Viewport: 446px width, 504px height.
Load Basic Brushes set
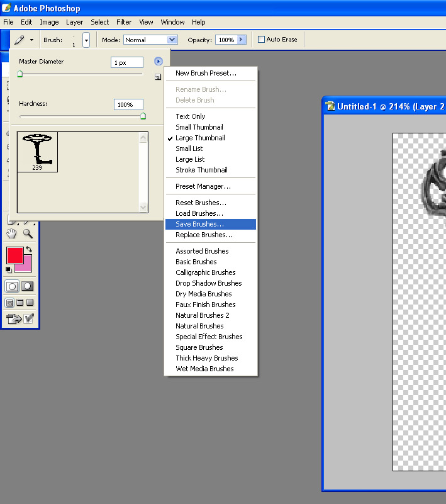pos(211,262)
